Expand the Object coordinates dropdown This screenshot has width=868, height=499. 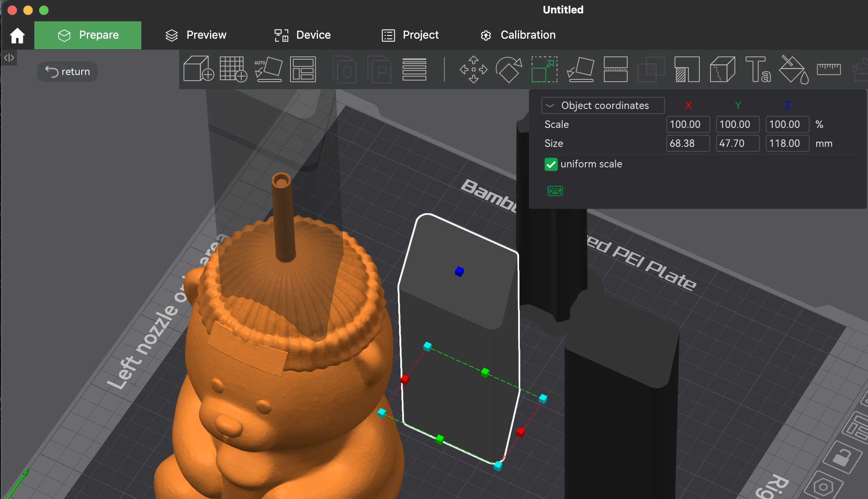[x=603, y=105]
